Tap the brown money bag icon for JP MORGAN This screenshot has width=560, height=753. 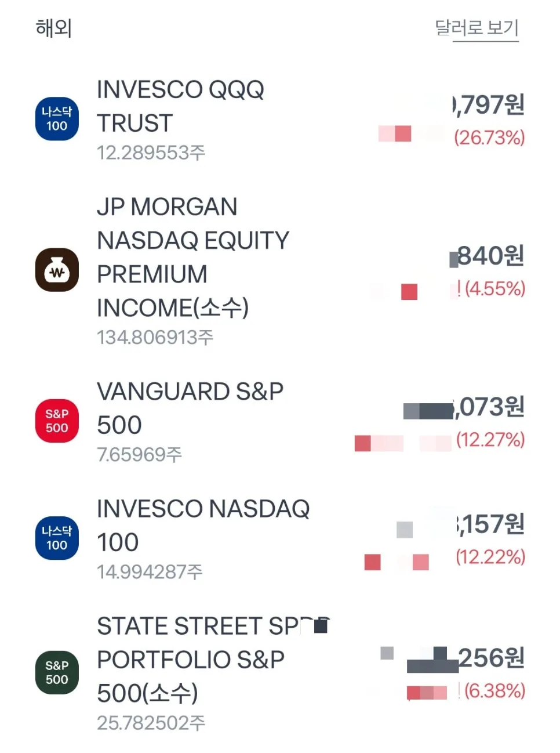coord(57,270)
